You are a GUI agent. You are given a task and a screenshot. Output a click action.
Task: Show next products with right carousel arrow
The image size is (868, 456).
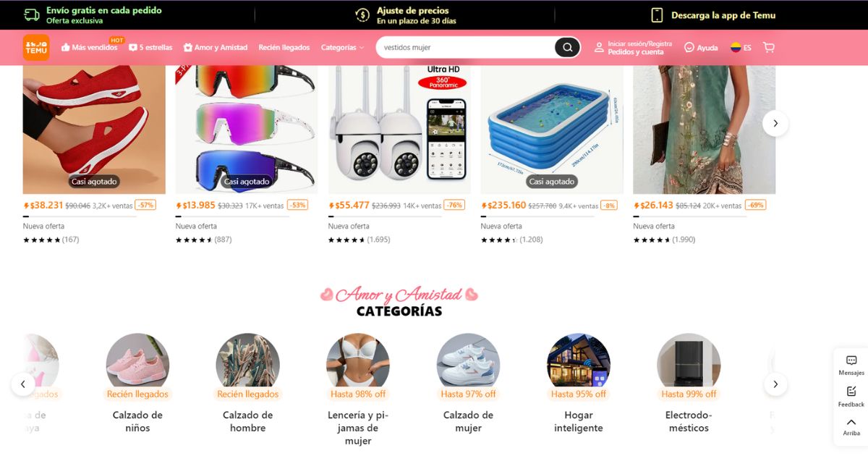(x=775, y=123)
